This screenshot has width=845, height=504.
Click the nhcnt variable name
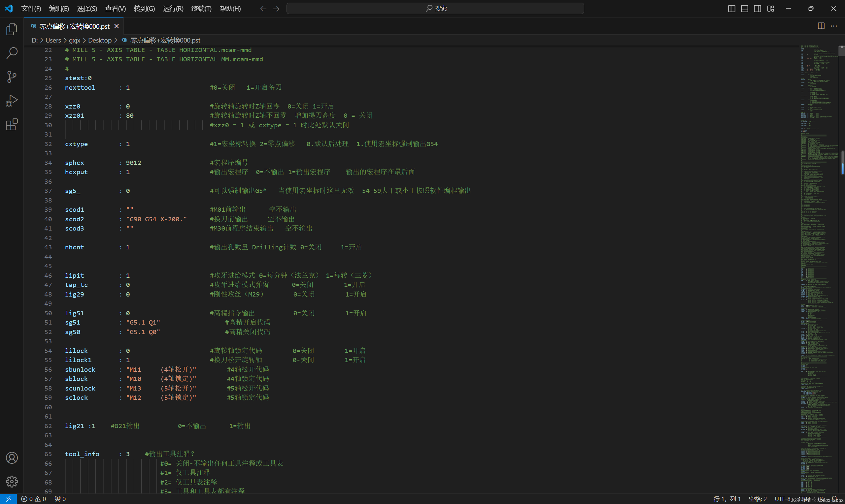click(74, 247)
